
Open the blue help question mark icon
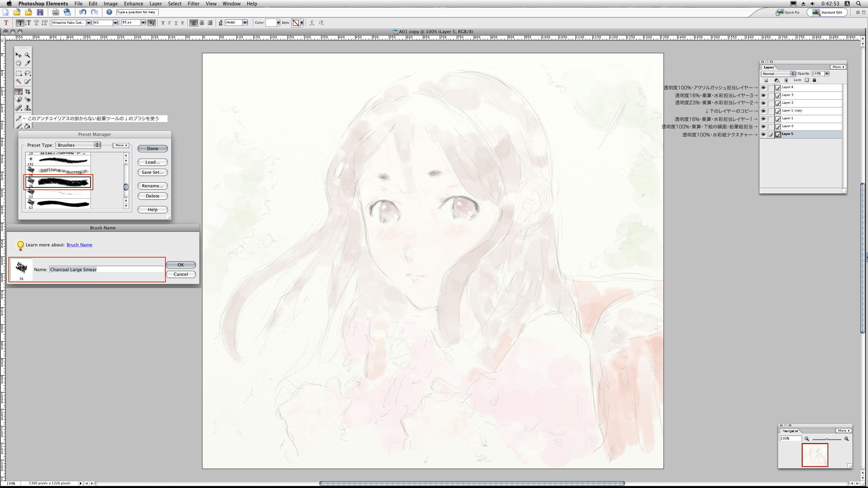[x=109, y=12]
